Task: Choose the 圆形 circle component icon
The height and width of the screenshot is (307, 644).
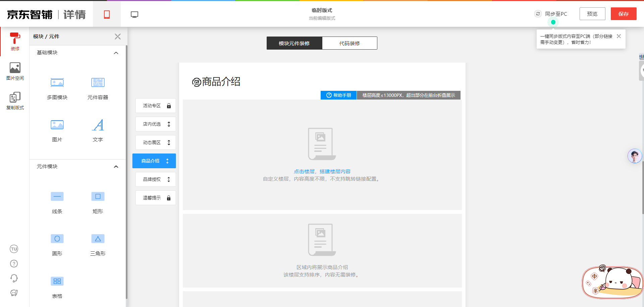Action: [x=57, y=239]
